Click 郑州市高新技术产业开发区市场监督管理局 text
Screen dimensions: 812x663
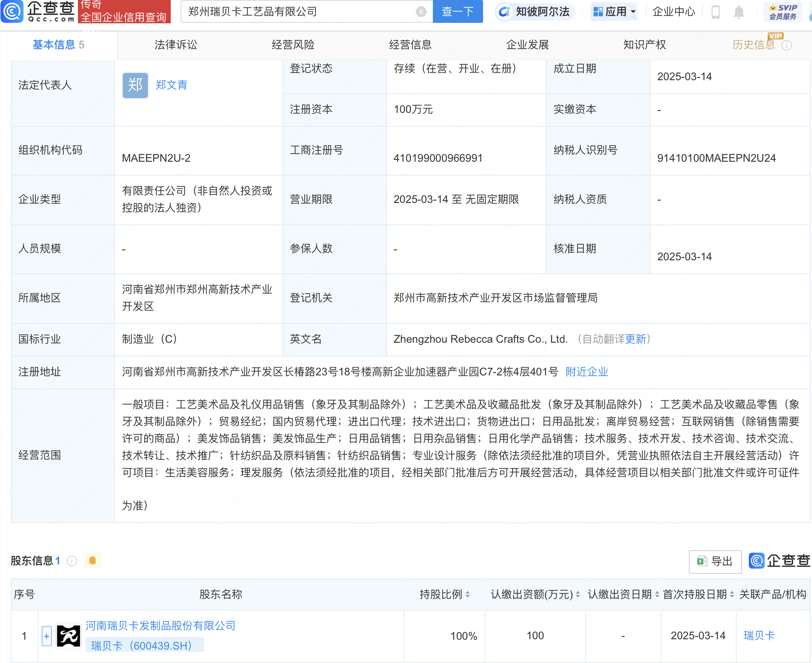coord(496,298)
